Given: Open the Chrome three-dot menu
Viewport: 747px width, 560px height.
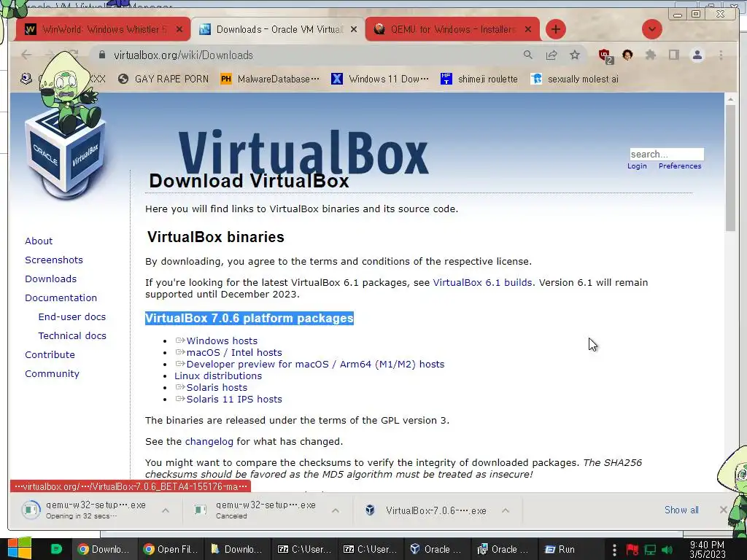Looking at the screenshot, I should 721,55.
